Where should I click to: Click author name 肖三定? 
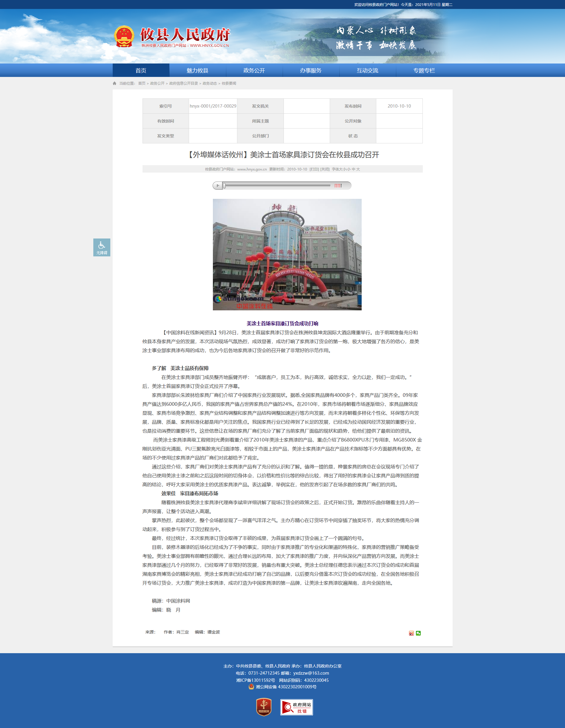tap(183, 632)
